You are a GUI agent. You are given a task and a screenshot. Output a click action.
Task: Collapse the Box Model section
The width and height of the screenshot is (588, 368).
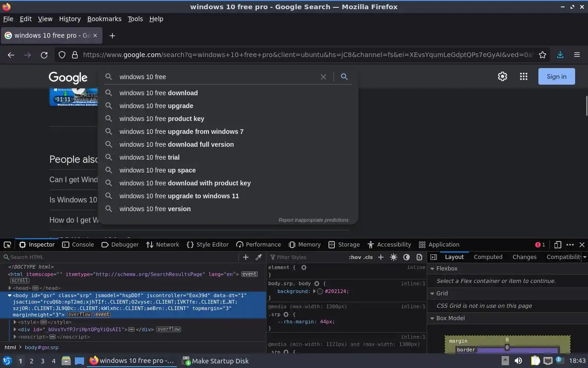[432, 318]
